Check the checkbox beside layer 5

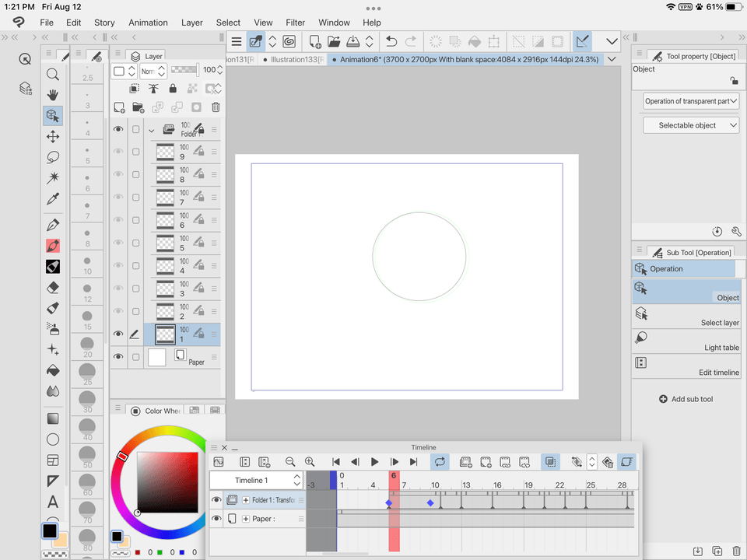pos(135,243)
